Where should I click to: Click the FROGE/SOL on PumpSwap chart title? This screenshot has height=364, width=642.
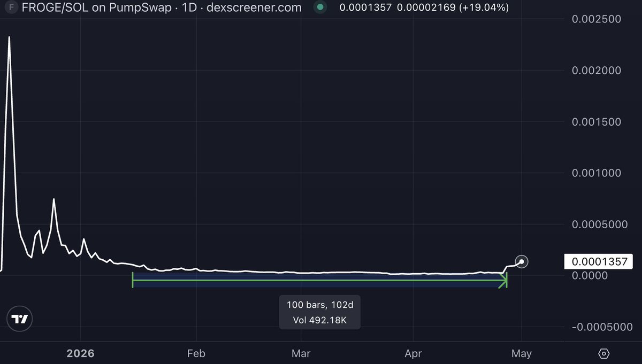(x=161, y=8)
